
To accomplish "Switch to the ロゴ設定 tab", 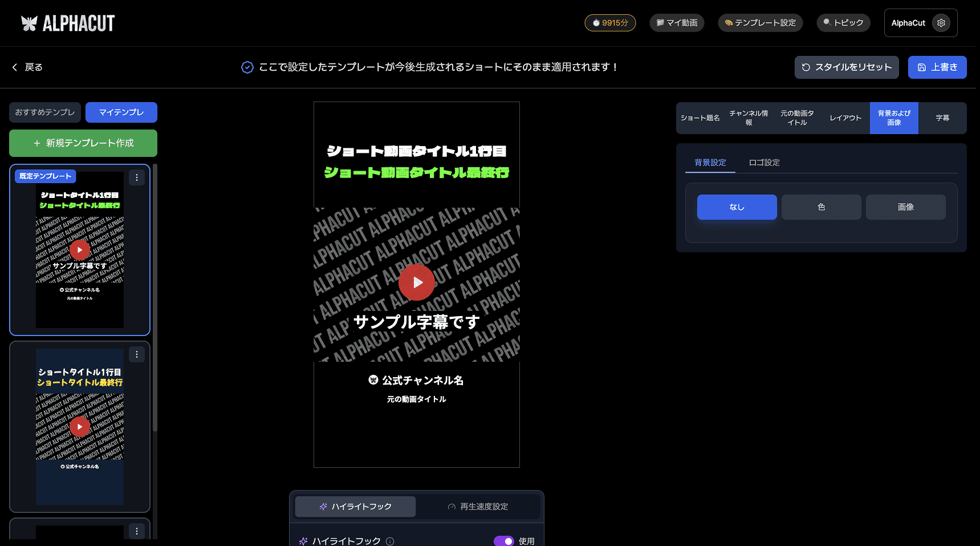I will click(x=764, y=163).
